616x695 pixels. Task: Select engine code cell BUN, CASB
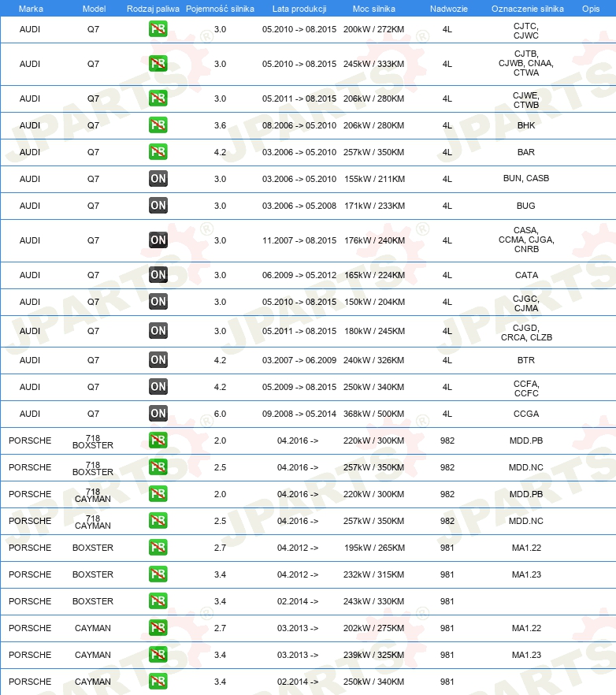point(526,178)
